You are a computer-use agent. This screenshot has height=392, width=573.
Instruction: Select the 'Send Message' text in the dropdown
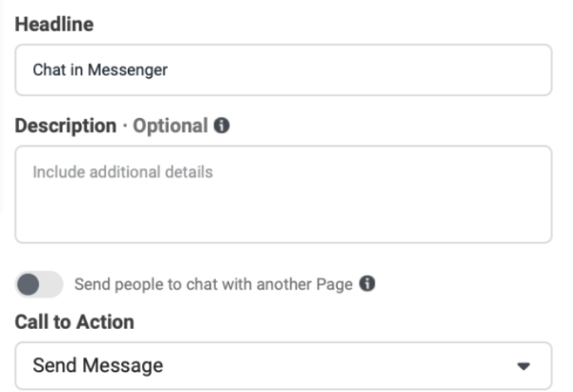pyautogui.click(x=98, y=365)
